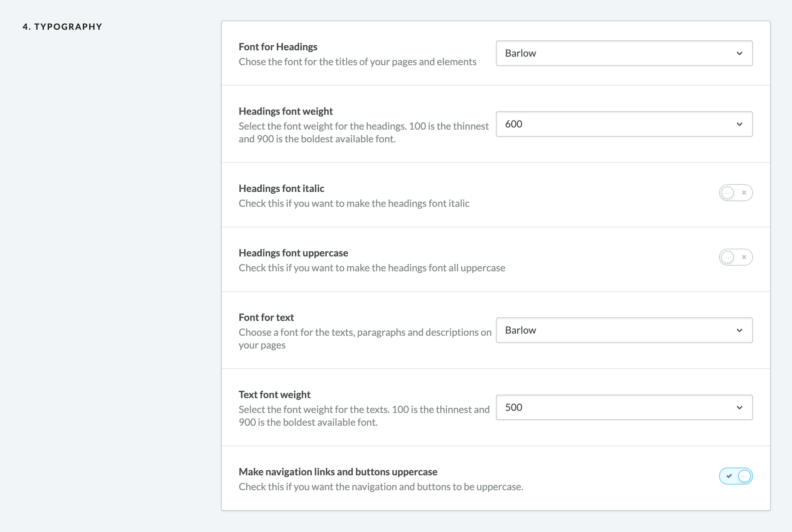792x532 pixels.
Task: Enable the Headings font italic toggle
Action: (736, 193)
